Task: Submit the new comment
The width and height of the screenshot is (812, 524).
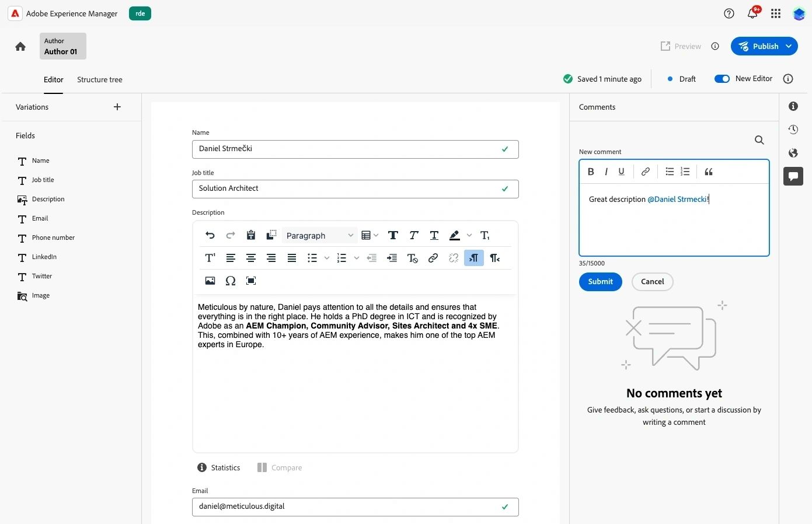Action: pyautogui.click(x=600, y=282)
